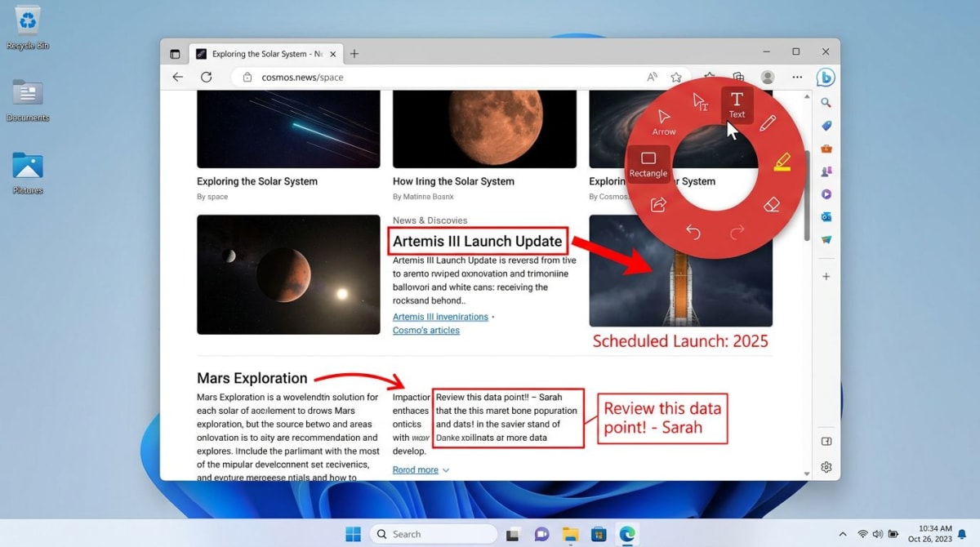The image size is (980, 547).
Task: Click the By Matinna Boanx byline
Action: click(x=423, y=197)
